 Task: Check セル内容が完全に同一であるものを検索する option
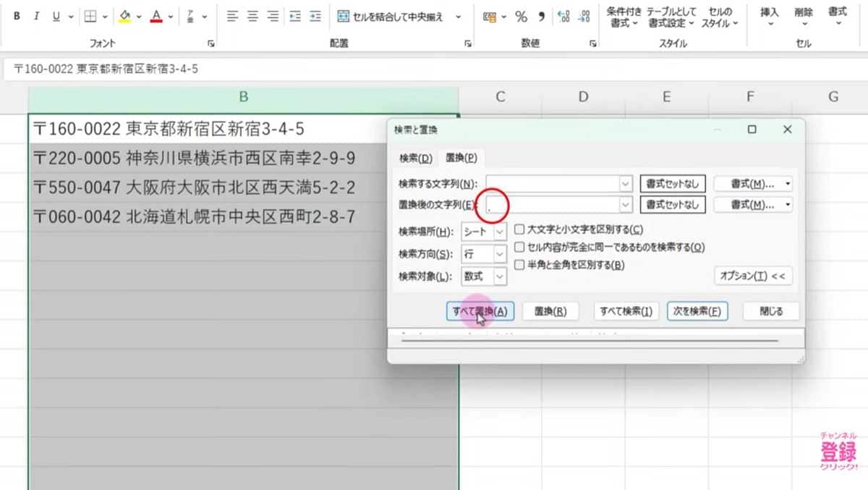click(519, 246)
